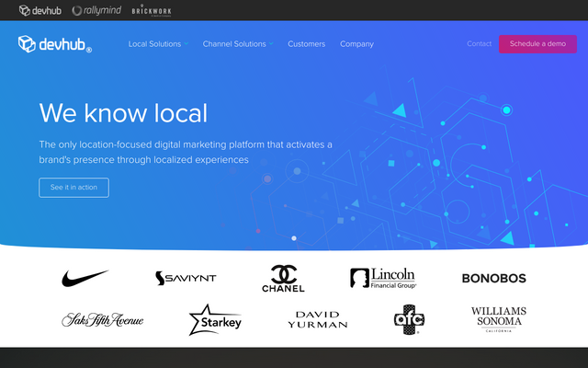Viewport: 588px width, 368px height.
Task: Click the afc cross logo
Action: coord(409,319)
